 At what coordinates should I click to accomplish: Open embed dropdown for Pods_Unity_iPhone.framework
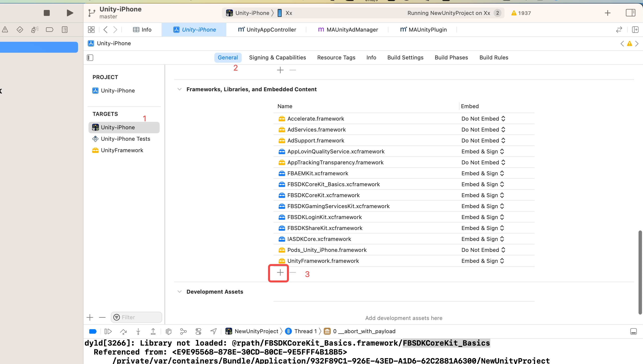coord(483,250)
